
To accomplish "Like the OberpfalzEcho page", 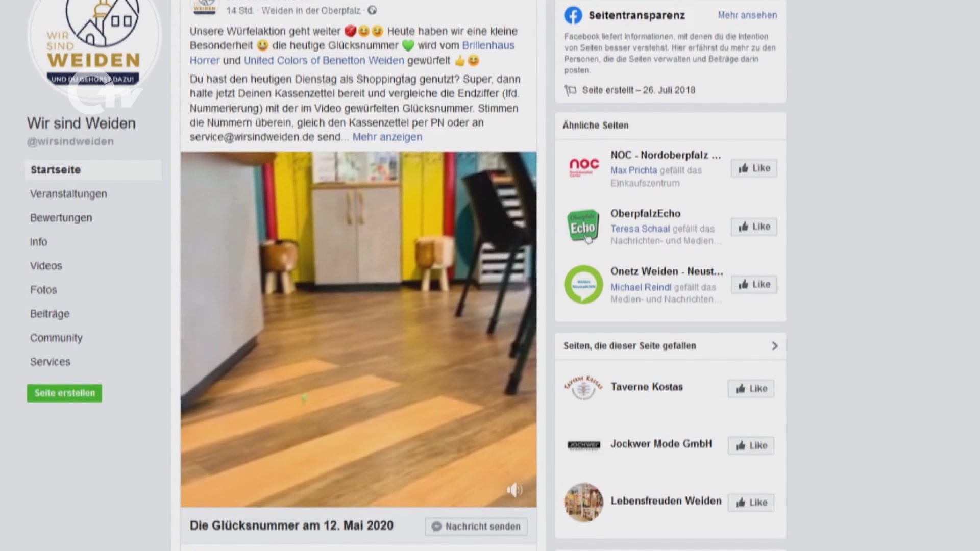I will 754,227.
